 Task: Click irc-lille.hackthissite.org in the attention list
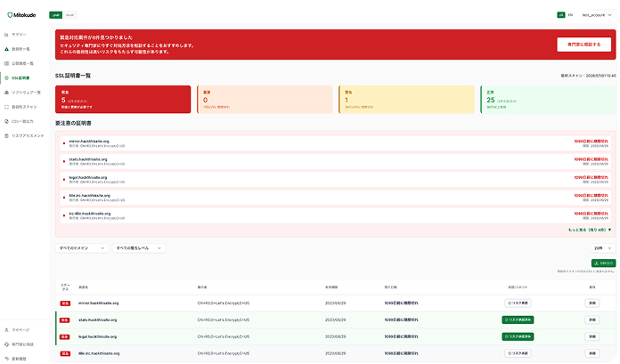tap(90, 214)
